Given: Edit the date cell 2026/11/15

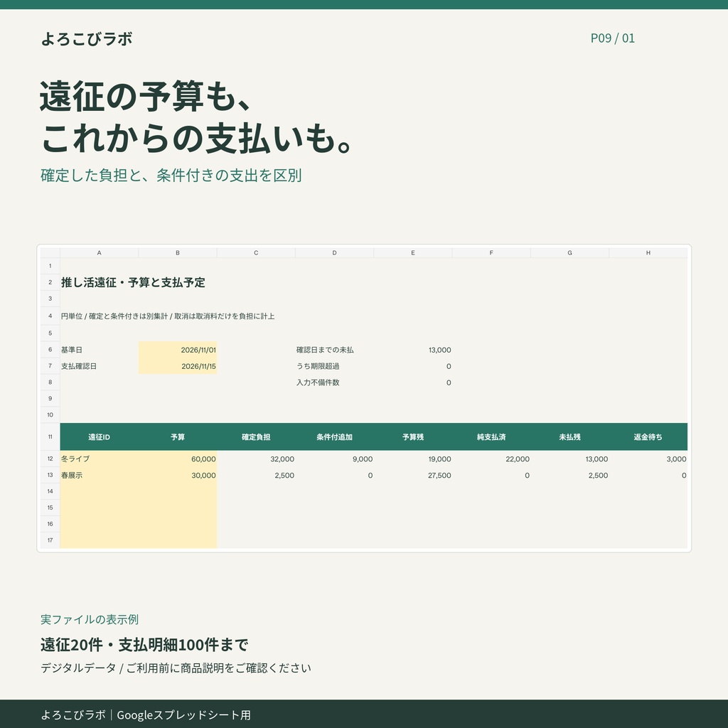Looking at the screenshot, I should tap(177, 366).
